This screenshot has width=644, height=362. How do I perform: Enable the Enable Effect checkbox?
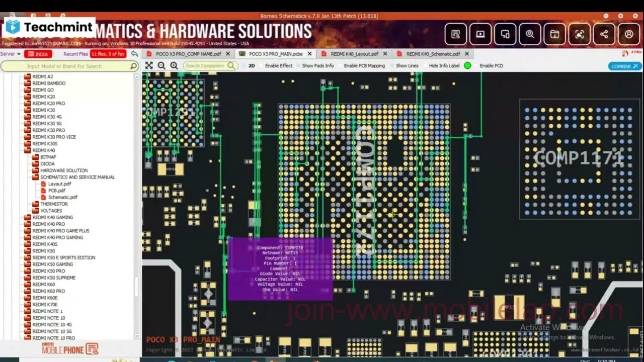click(x=261, y=66)
